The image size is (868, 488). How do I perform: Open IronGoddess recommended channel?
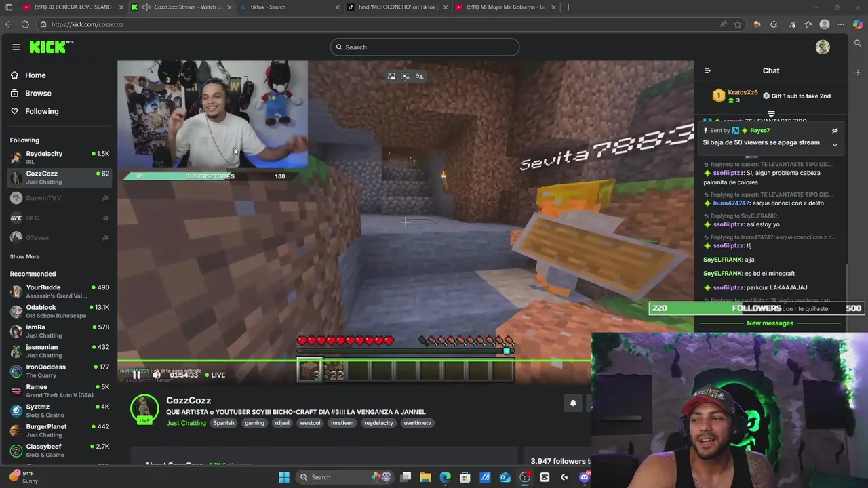[60, 371]
